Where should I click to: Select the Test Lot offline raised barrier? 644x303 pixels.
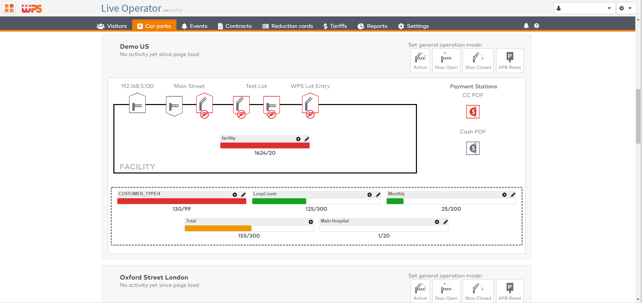pyautogui.click(x=241, y=107)
